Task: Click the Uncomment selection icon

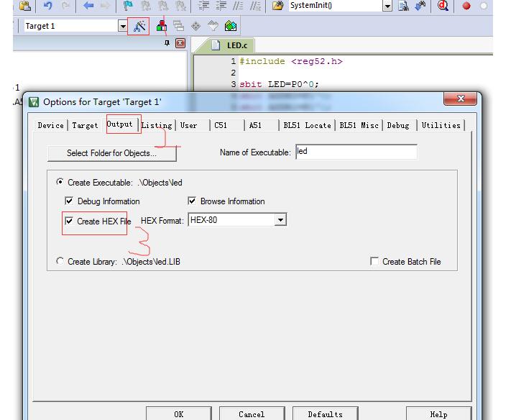Action: click(x=256, y=6)
